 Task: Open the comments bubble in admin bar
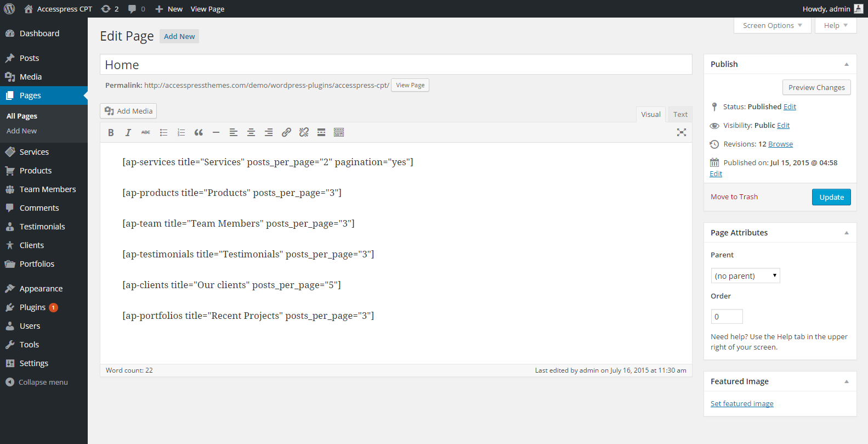[x=137, y=9]
